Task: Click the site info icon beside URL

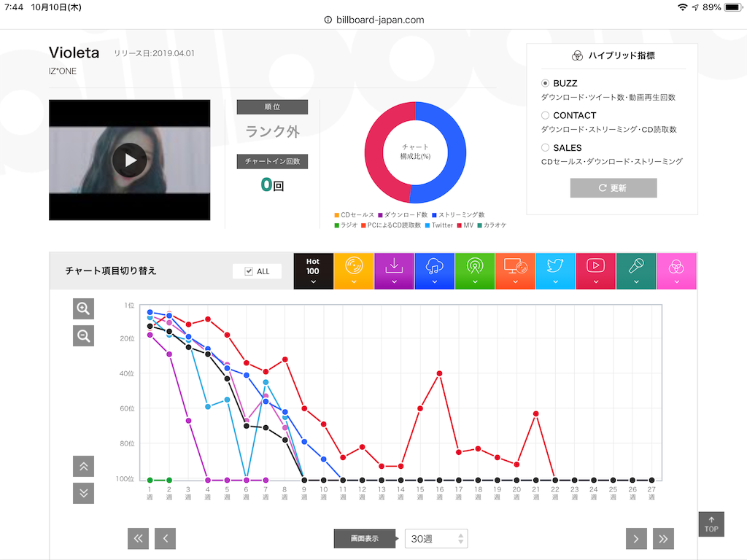Action: (328, 20)
